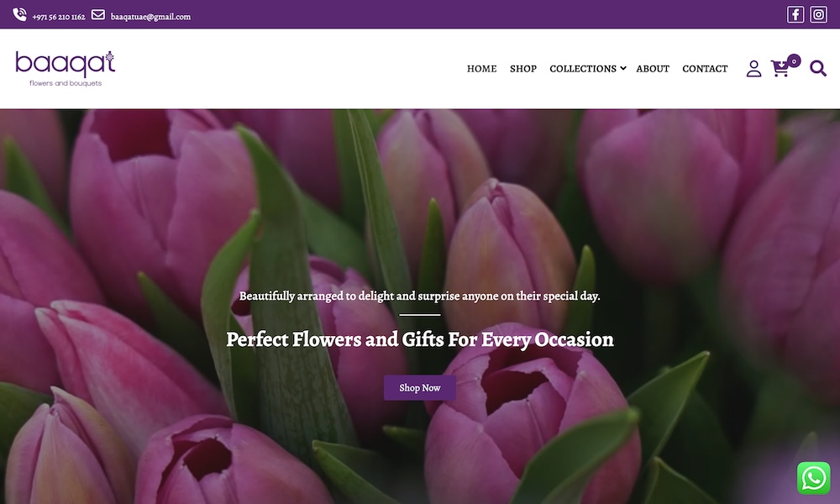Expand the Collections dropdown arrow
Image resolution: width=840 pixels, height=504 pixels.
623,69
